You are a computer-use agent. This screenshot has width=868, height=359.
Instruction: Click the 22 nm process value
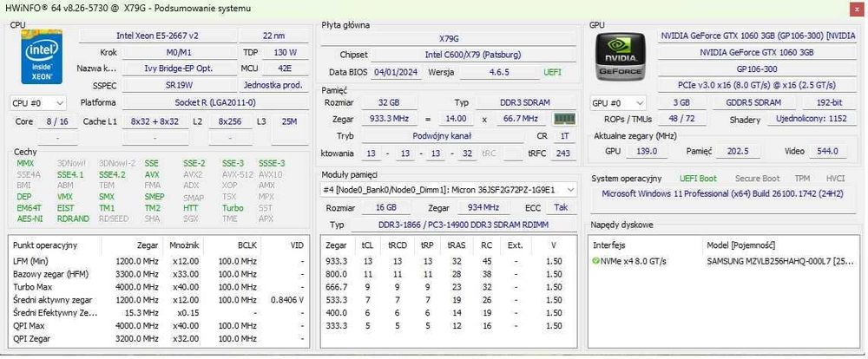point(274,36)
